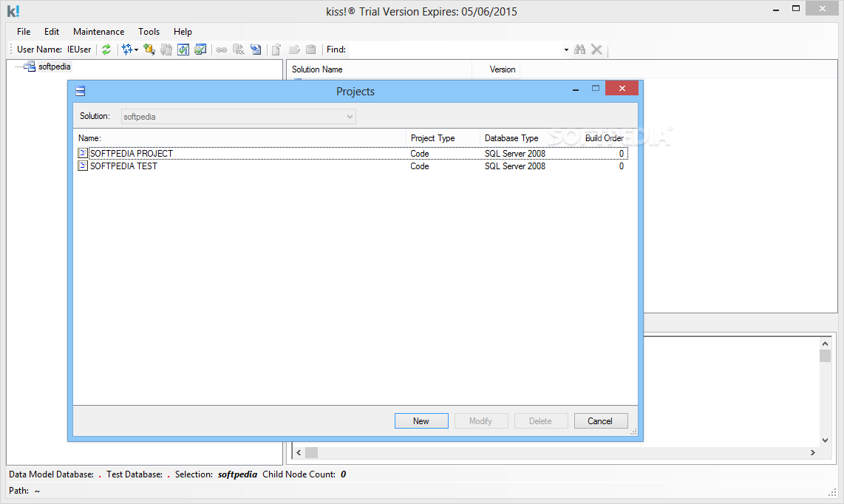Click the green refresh arrows icon
This screenshot has width=844, height=504.
(x=106, y=50)
